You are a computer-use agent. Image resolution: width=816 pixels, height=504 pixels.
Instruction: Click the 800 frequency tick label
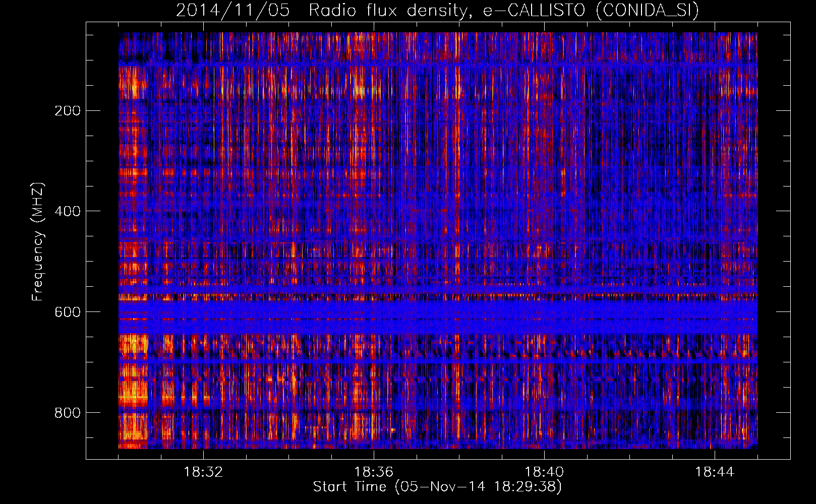(67, 413)
